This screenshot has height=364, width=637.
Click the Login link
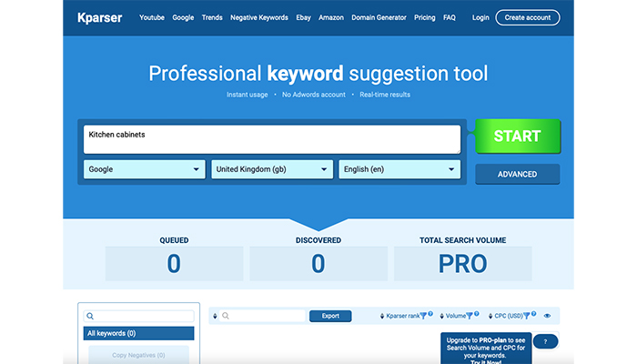pyautogui.click(x=480, y=17)
